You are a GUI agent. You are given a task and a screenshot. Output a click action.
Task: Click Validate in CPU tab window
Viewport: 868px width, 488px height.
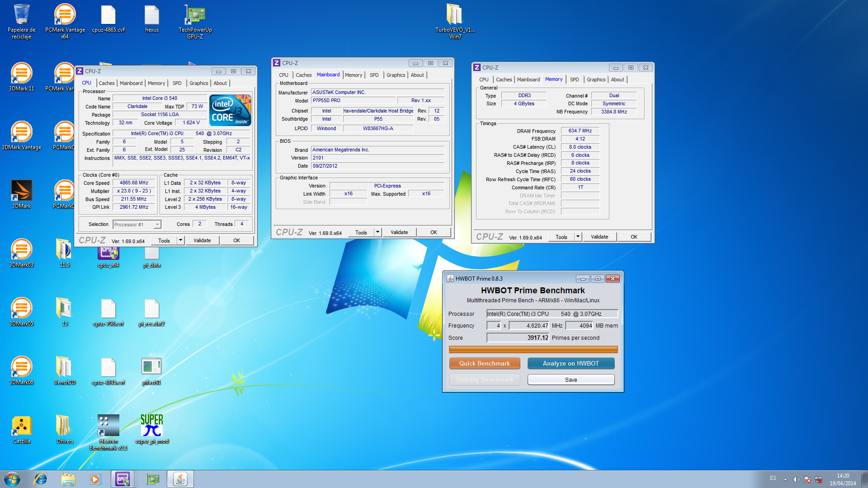(x=202, y=240)
